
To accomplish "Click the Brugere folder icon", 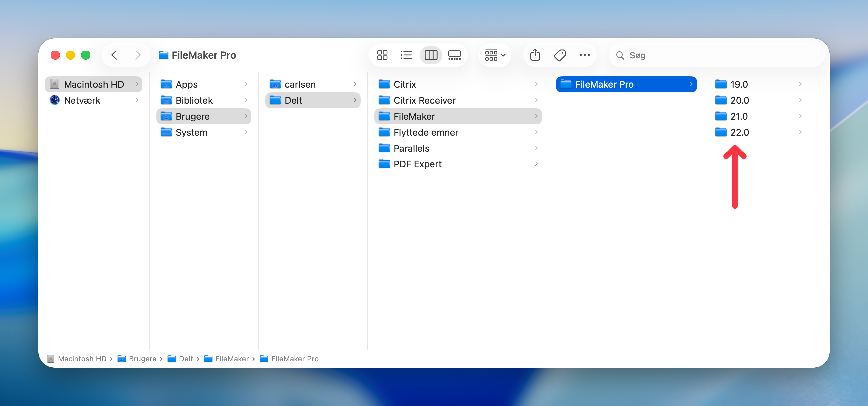I will 166,116.
